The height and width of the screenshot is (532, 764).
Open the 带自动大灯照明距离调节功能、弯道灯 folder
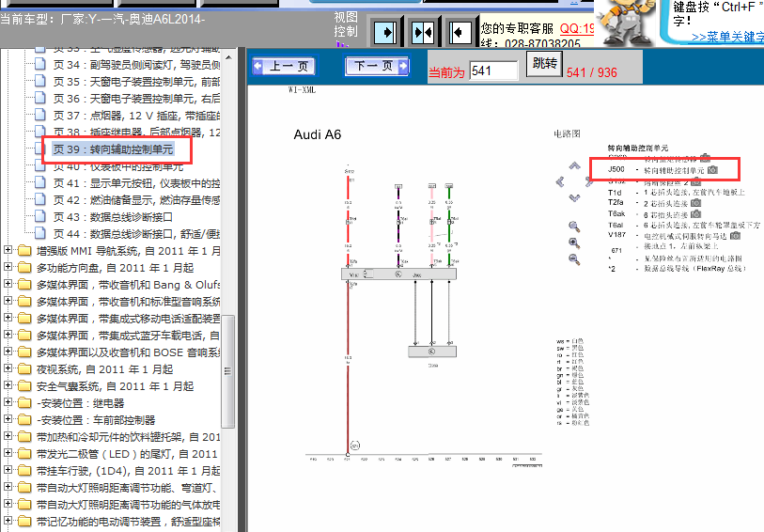[x=127, y=488]
